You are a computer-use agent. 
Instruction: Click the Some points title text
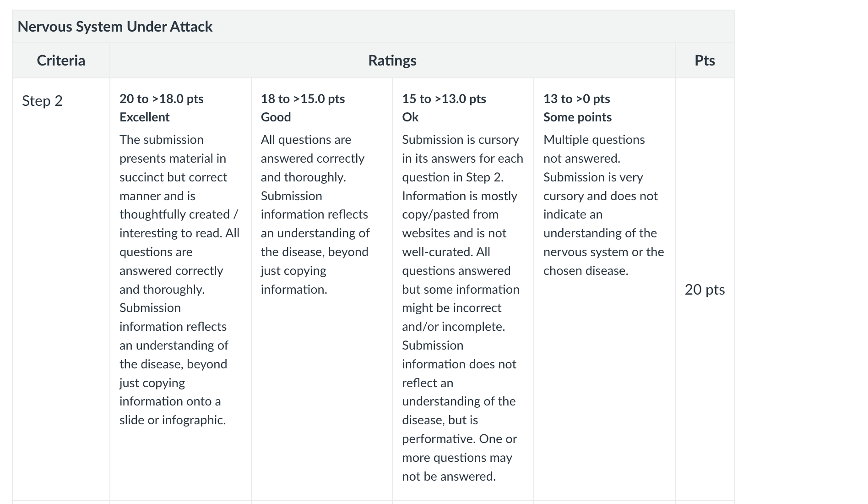[577, 117]
